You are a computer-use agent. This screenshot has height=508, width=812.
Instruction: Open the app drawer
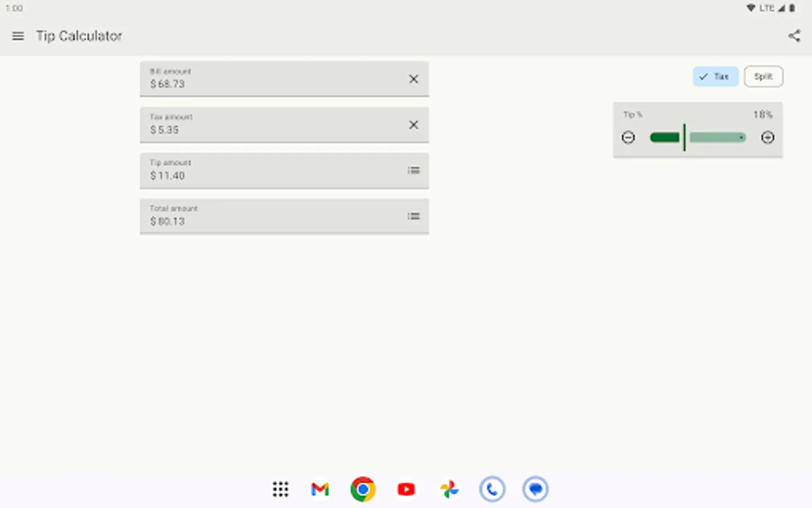pos(280,489)
